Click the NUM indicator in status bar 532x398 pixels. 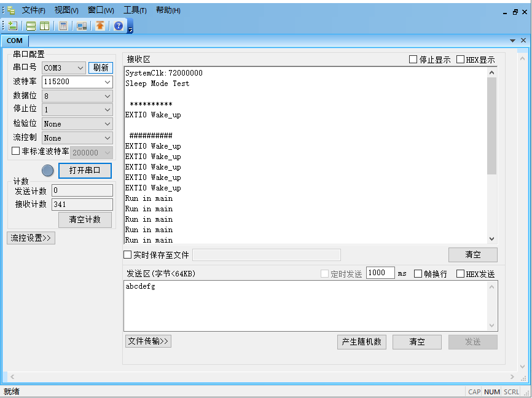coord(492,392)
